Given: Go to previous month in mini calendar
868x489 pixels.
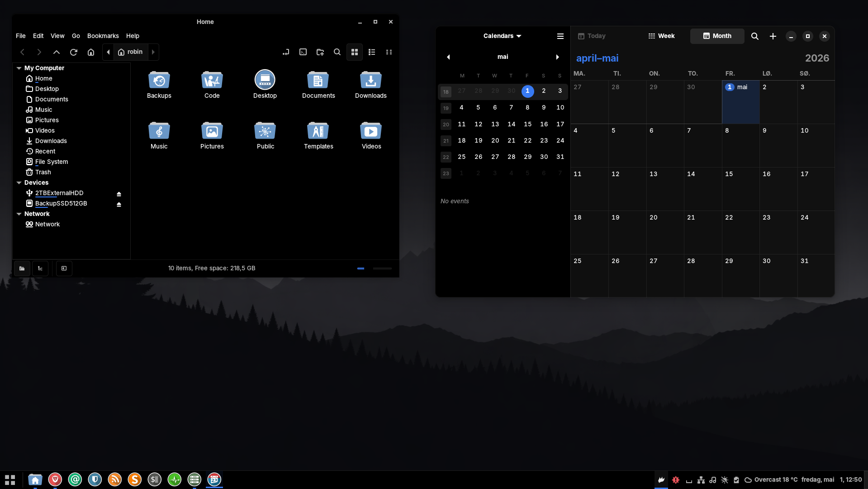Looking at the screenshot, I should pyautogui.click(x=448, y=57).
